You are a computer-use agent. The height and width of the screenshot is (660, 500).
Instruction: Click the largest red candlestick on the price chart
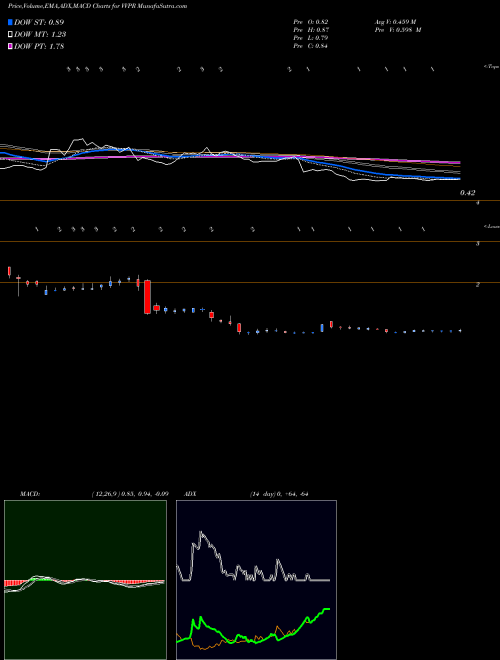[147, 297]
